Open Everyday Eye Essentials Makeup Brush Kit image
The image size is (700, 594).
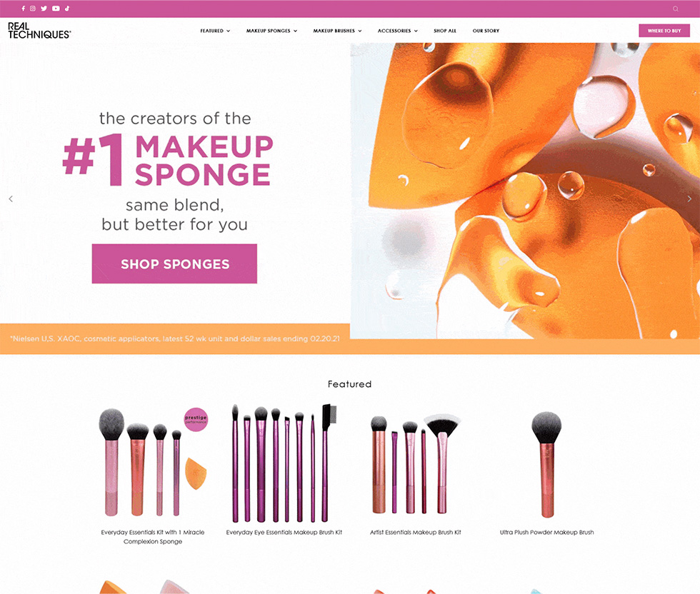click(284, 463)
